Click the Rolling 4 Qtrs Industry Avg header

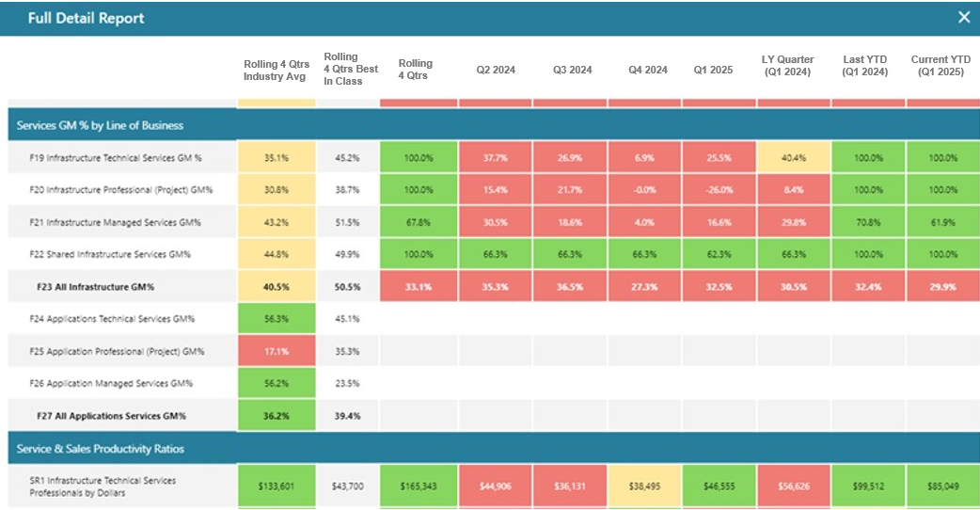point(274,70)
